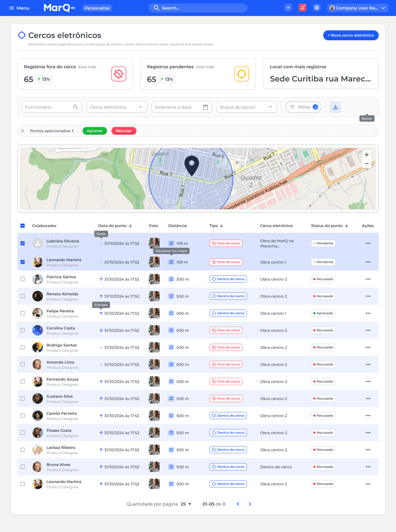Check Renata Almeida row checkbox
Viewport: 396px width, 532px height.
tap(23, 296)
